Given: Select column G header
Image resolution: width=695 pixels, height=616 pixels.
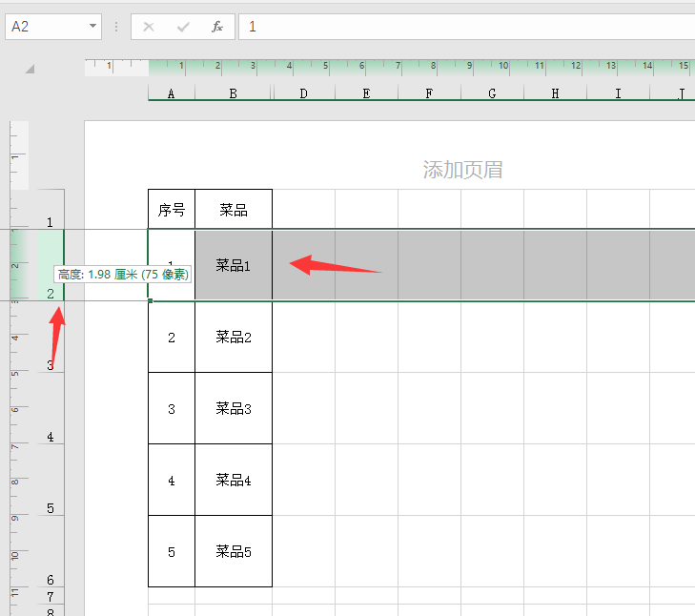Looking at the screenshot, I should 492,93.
